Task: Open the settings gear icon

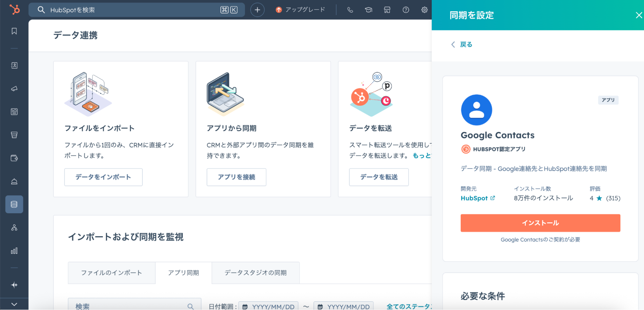Action: point(424,10)
